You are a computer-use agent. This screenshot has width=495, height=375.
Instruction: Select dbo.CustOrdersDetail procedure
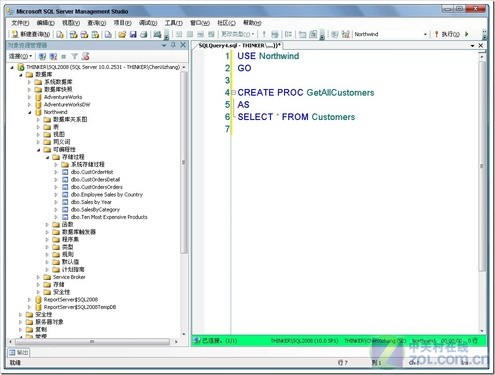pyautogui.click(x=95, y=180)
